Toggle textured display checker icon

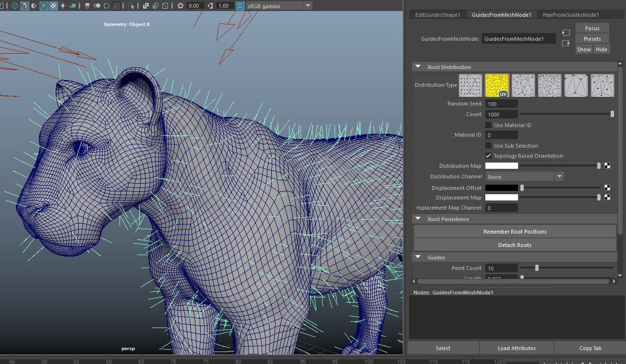click(53, 6)
